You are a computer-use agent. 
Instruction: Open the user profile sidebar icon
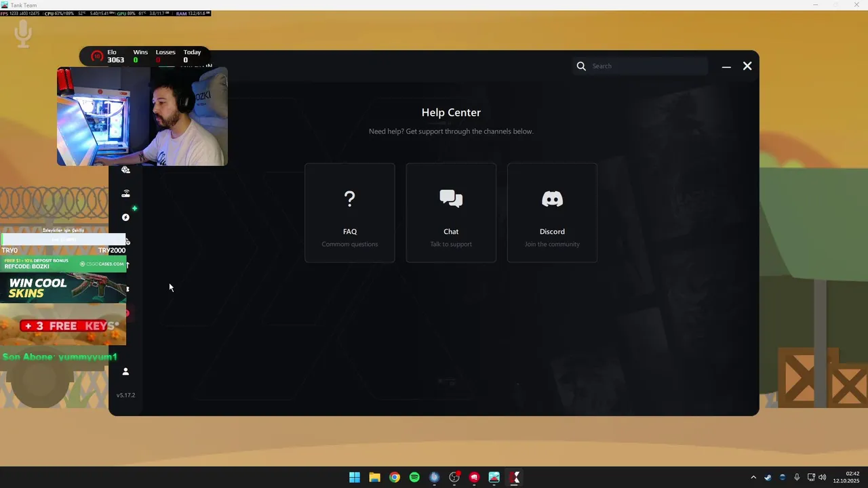[125, 371]
